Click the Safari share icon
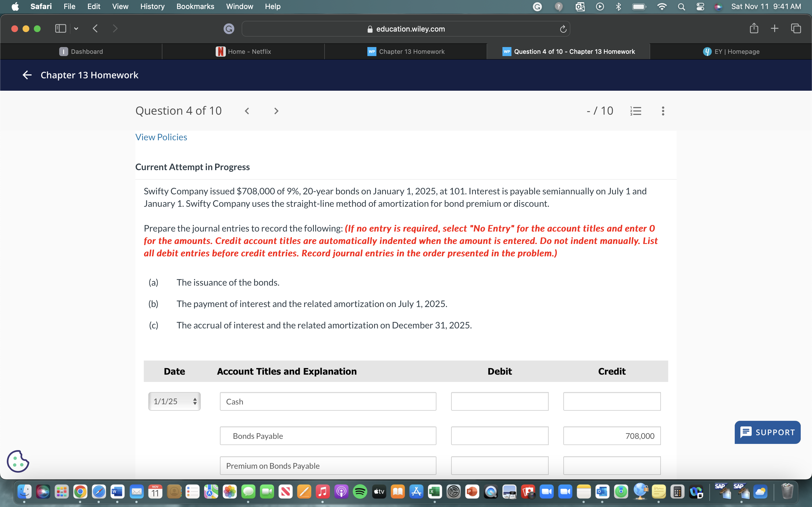This screenshot has height=507, width=812. (754, 28)
